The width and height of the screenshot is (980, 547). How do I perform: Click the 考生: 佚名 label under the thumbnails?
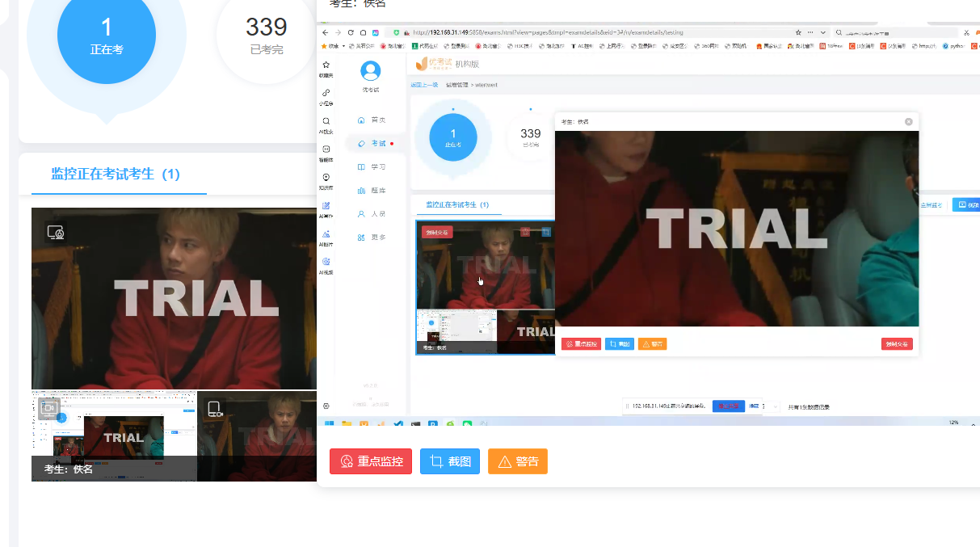(x=69, y=469)
